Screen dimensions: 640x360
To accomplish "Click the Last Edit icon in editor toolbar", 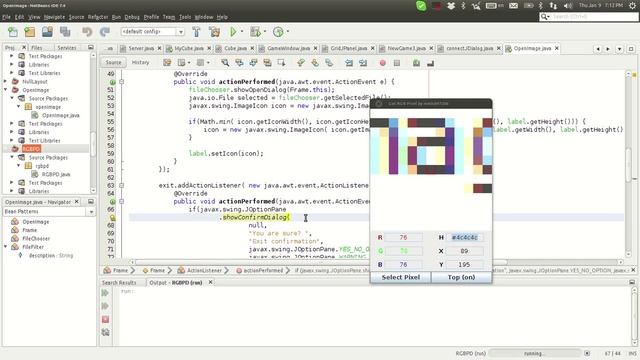I will pos(167,63).
